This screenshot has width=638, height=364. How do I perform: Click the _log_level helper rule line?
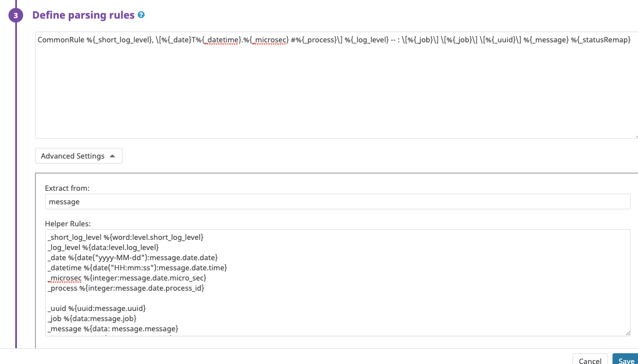click(103, 247)
